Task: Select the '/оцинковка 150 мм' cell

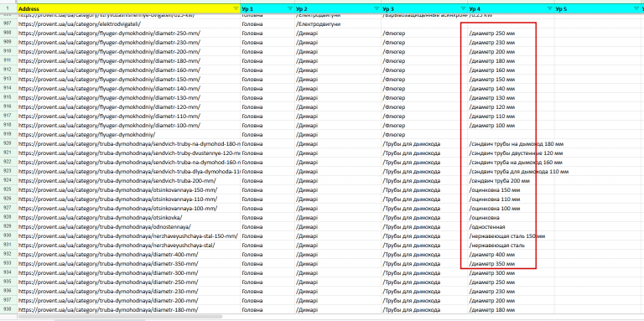Action: pos(511,190)
